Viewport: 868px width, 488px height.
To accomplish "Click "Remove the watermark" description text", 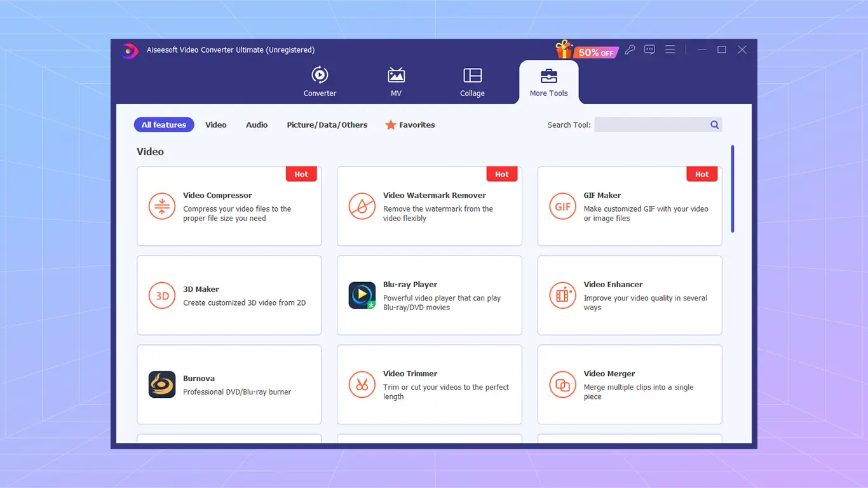I will click(438, 213).
